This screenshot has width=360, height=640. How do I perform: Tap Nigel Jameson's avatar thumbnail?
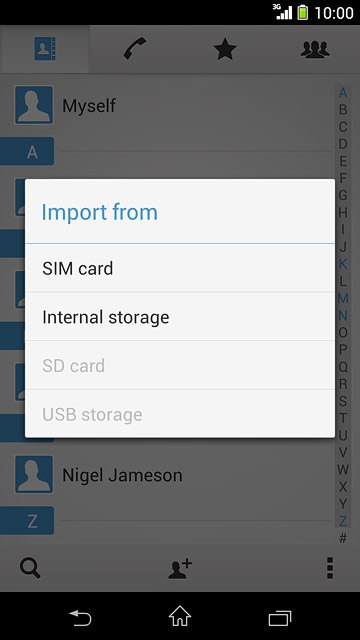pos(34,475)
